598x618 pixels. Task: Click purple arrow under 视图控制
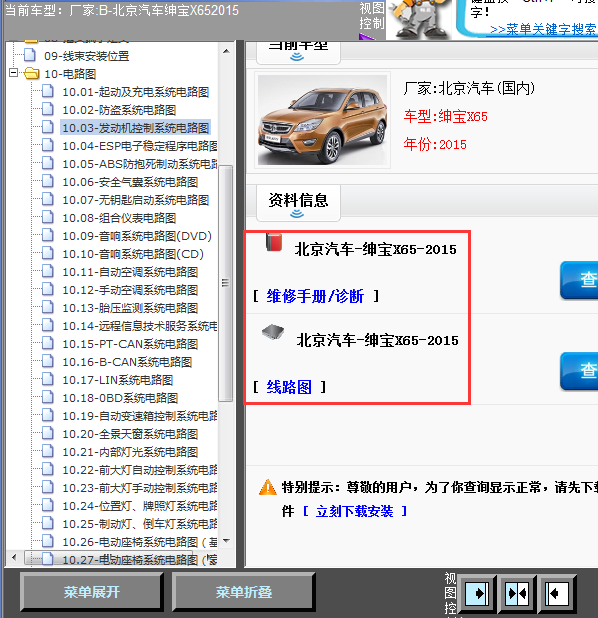coord(367,37)
